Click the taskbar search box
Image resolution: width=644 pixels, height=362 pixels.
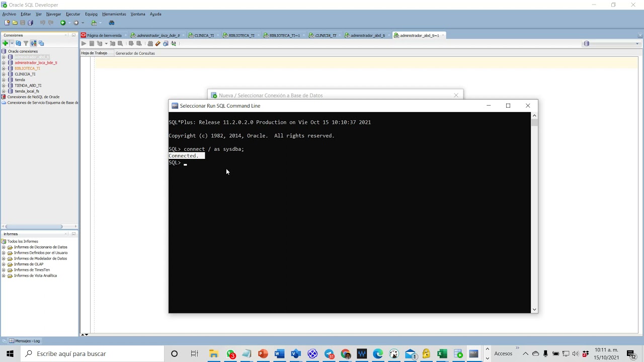point(92,354)
